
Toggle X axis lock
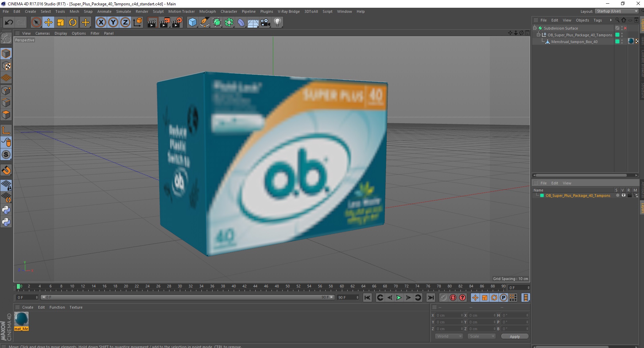point(101,23)
